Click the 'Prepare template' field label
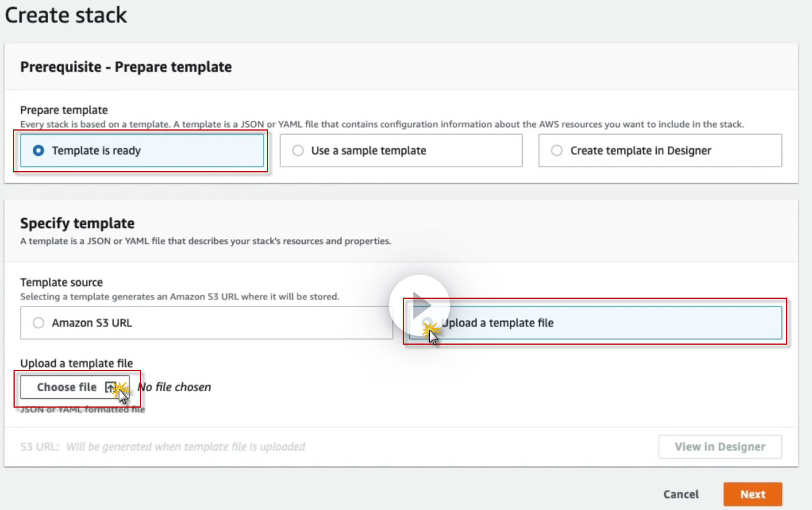 tap(64, 110)
